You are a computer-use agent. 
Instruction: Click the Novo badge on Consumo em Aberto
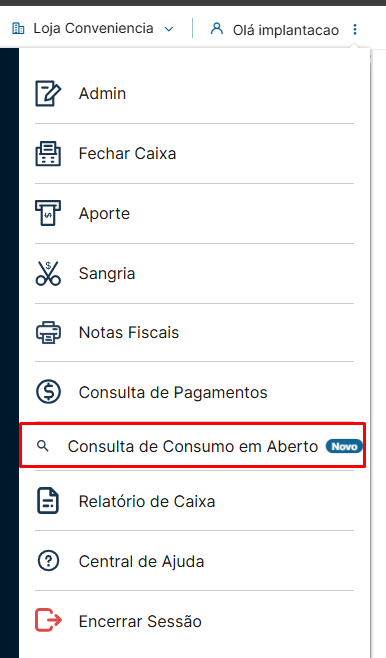(344, 446)
